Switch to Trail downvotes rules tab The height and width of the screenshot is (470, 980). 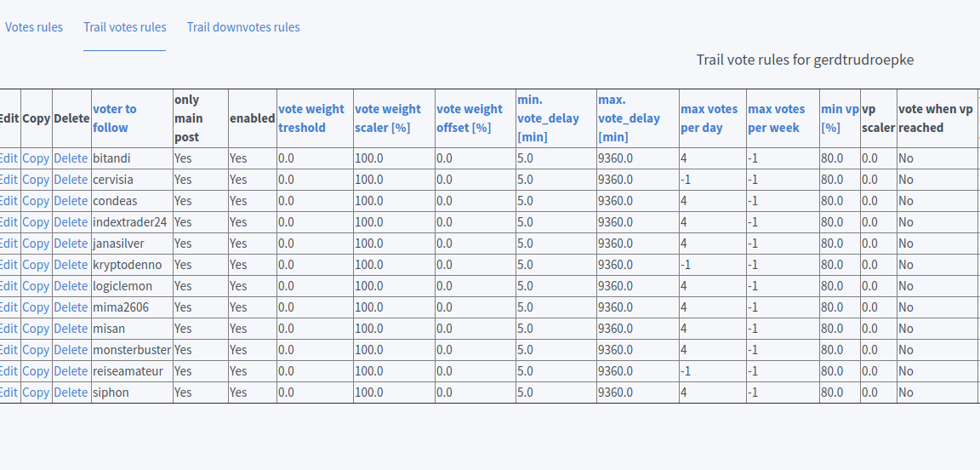click(243, 27)
